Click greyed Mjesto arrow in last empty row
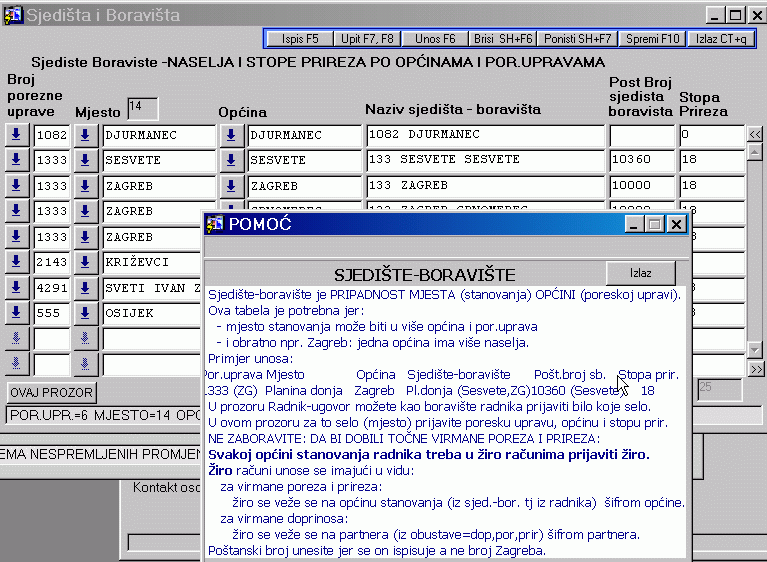The height and width of the screenshot is (562, 767). click(85, 364)
